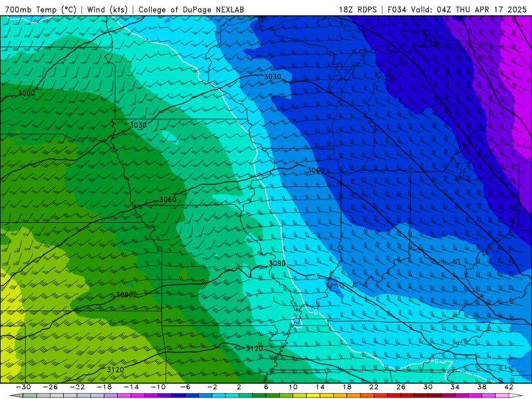
Task: Select the -26 value on the color scale
Action: click(51, 387)
